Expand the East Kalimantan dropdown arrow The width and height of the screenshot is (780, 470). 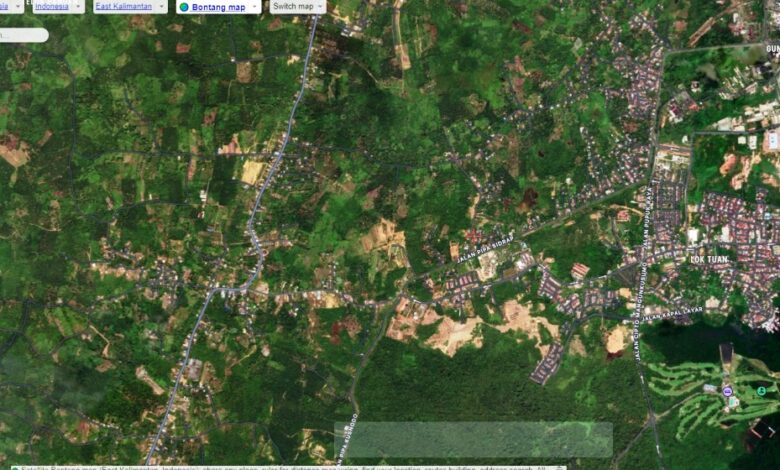point(160,6)
